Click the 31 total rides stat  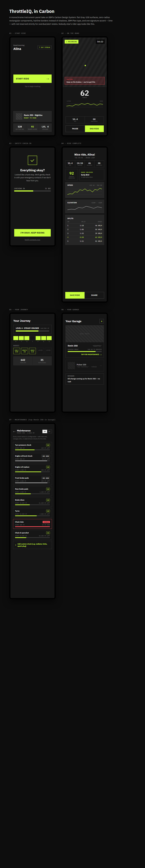[x=42, y=361]
